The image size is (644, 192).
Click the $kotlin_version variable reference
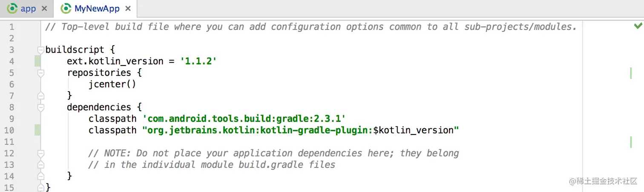[413, 130]
